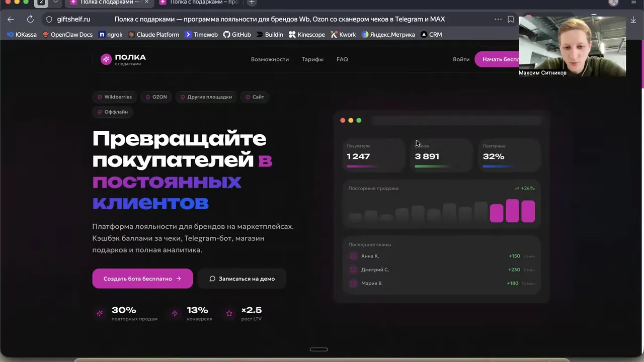
Task: Click the Создать бота бесплатно button
Action: coord(142,279)
